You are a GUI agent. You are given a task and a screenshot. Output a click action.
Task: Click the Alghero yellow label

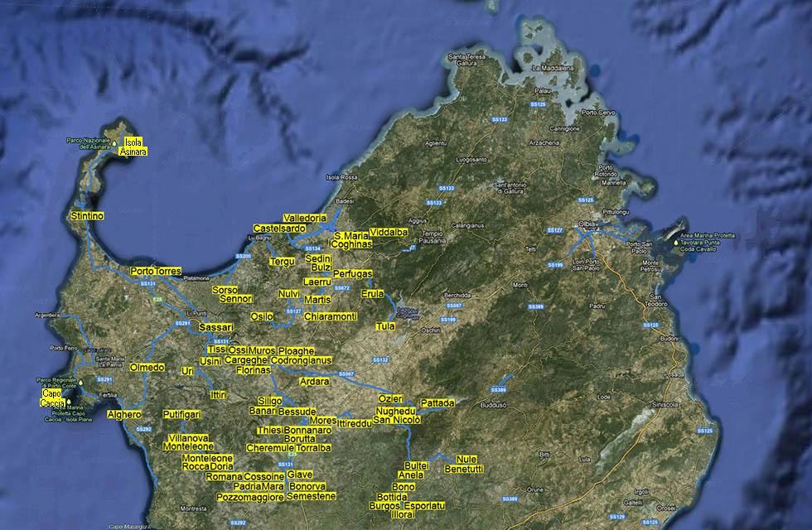[124, 414]
